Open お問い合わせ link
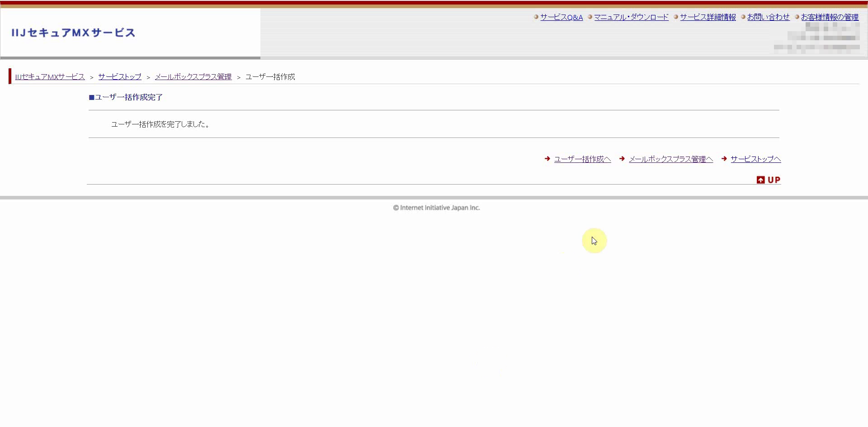The image size is (868, 427). pyautogui.click(x=768, y=17)
